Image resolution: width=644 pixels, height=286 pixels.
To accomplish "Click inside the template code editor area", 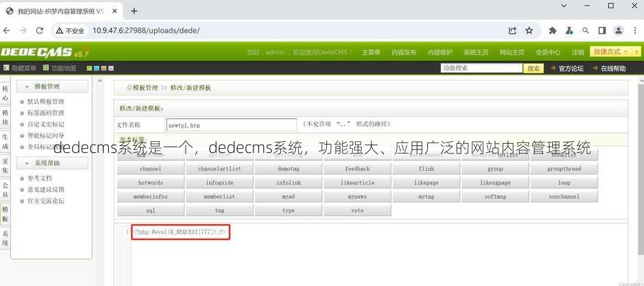I will (379, 255).
